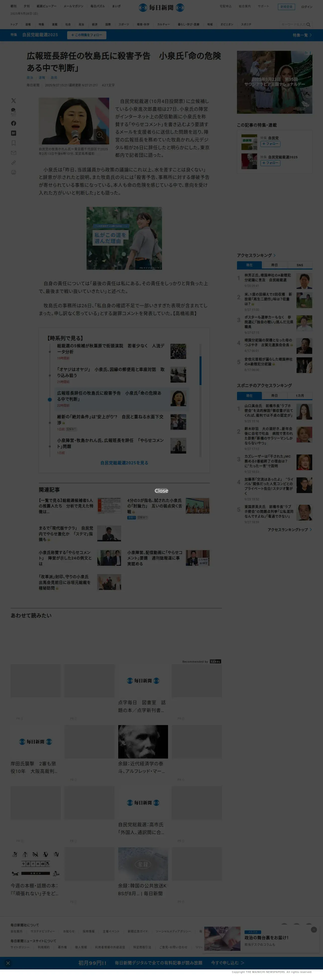Image resolution: width=323 pixels, height=980 pixels.
Task: Click the 速報 tag under the headline
Action: [42, 78]
